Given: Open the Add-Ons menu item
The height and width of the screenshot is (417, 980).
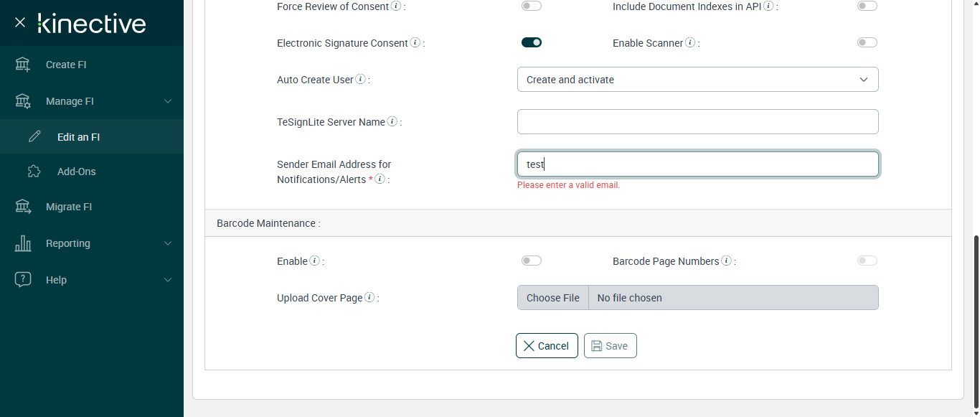Looking at the screenshot, I should tap(76, 172).
